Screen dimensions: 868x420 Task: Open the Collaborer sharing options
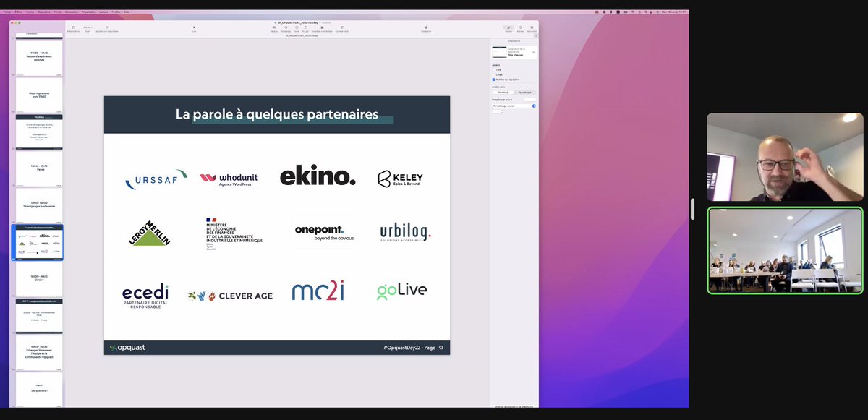(426, 29)
